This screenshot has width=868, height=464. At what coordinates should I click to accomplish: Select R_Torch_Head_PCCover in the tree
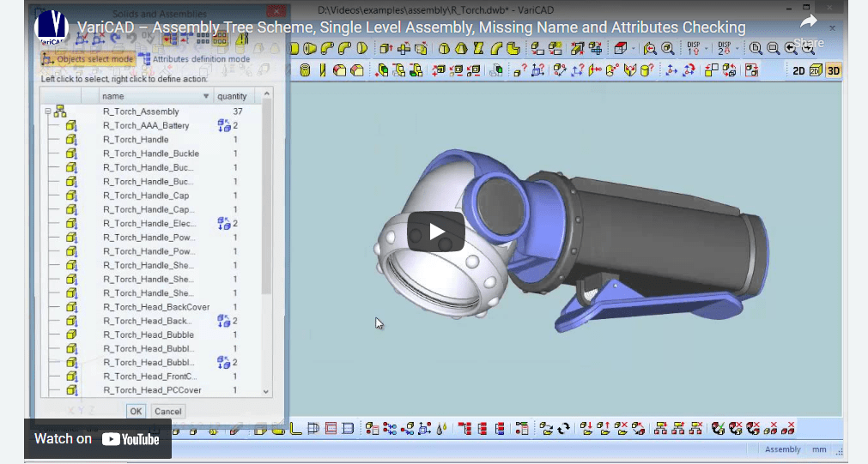click(152, 390)
